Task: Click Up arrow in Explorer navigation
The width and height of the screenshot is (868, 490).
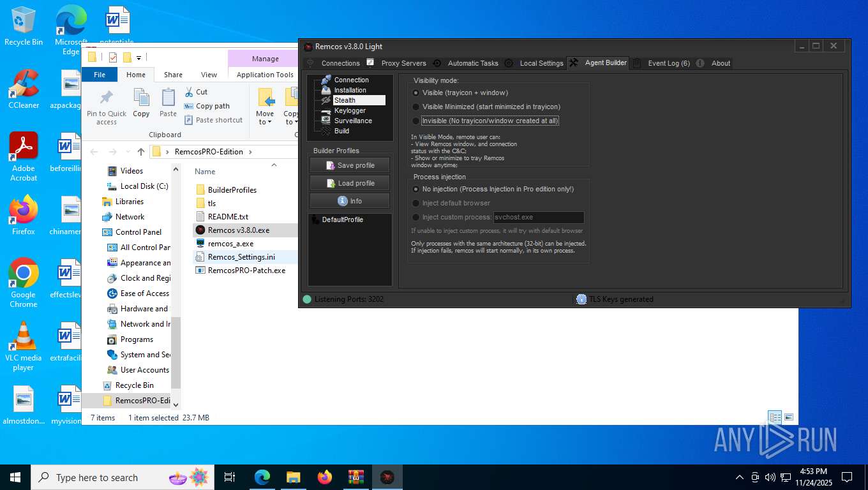Action: [141, 152]
